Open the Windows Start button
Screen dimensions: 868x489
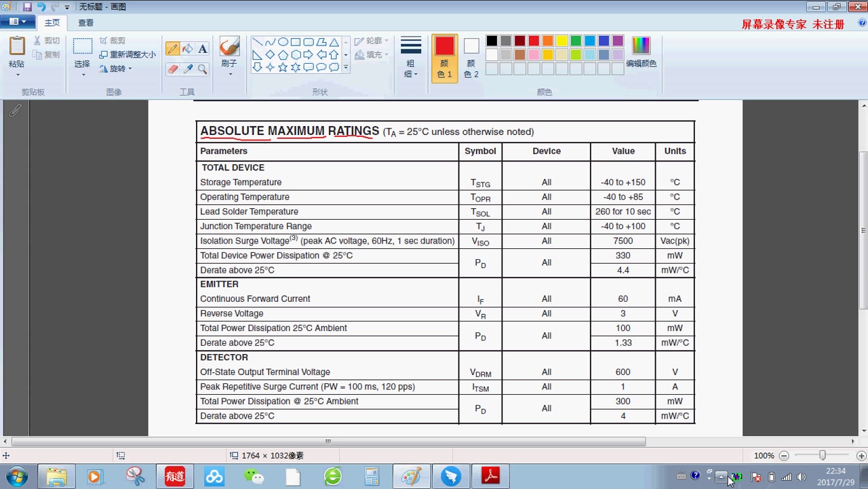click(x=16, y=476)
